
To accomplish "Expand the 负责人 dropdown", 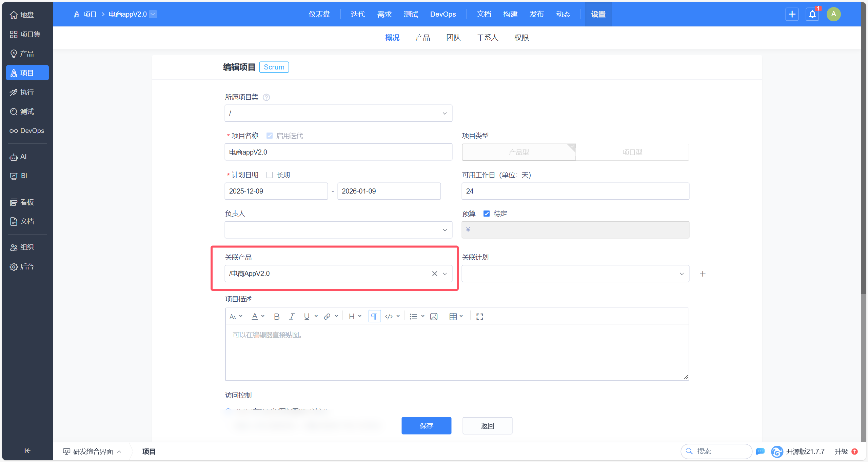I will pyautogui.click(x=338, y=230).
